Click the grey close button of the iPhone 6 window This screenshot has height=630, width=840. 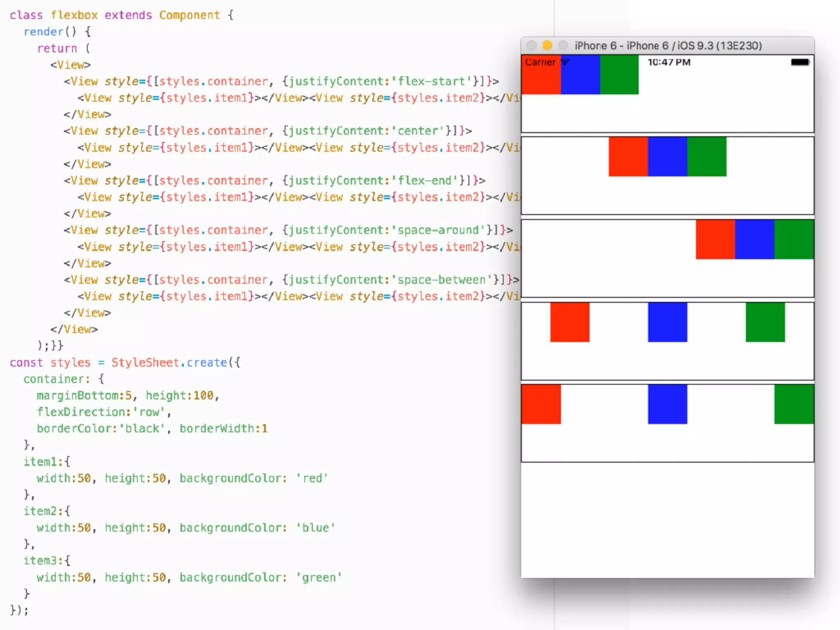(x=532, y=45)
